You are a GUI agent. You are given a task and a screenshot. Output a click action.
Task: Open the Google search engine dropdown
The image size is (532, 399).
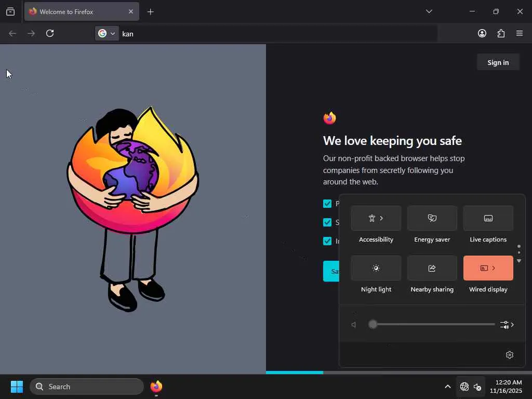tap(107, 33)
